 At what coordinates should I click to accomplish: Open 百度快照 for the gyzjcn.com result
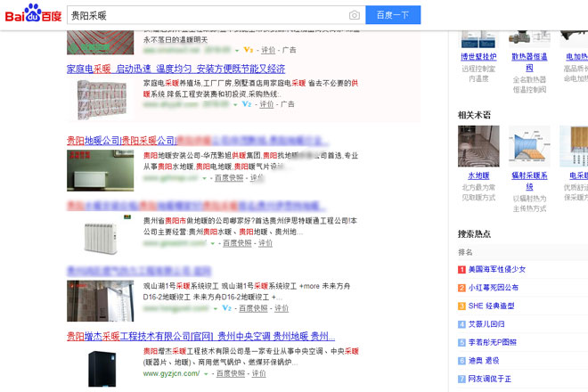click(x=231, y=373)
